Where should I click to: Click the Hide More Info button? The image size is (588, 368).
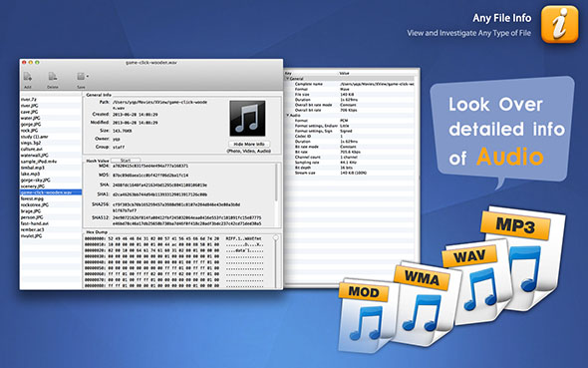coord(249,144)
